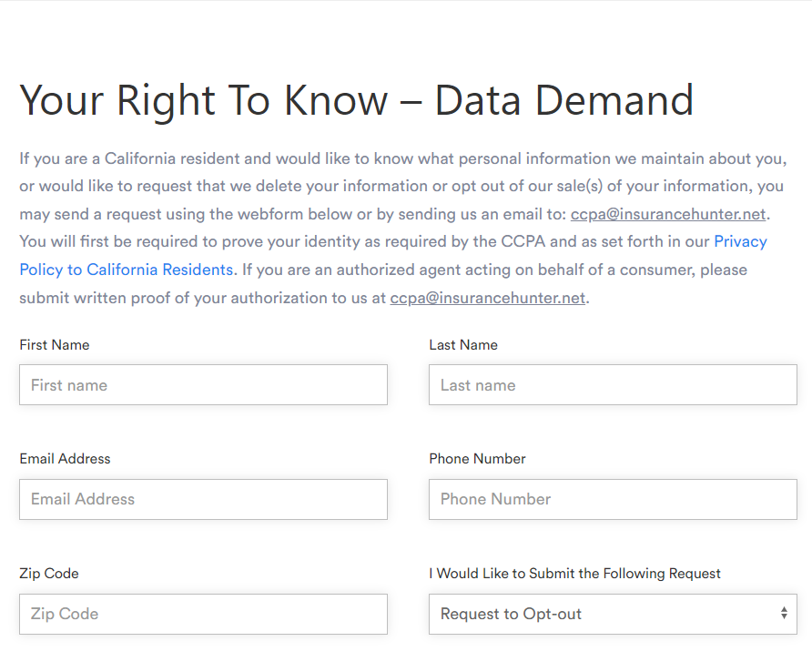
Task: Click the 'If you are a California resident' sentence
Action: [x=146, y=158]
